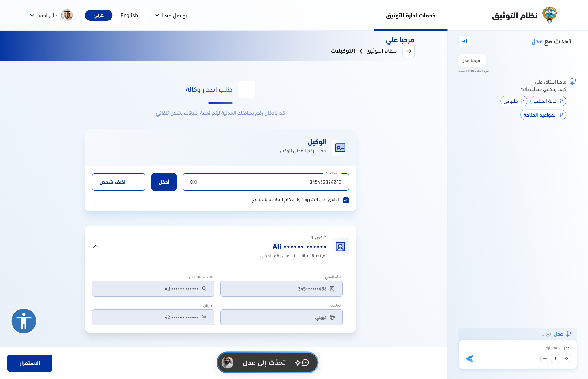Select the عربي language option
This screenshot has width=588, height=379.
pyautogui.click(x=99, y=15)
